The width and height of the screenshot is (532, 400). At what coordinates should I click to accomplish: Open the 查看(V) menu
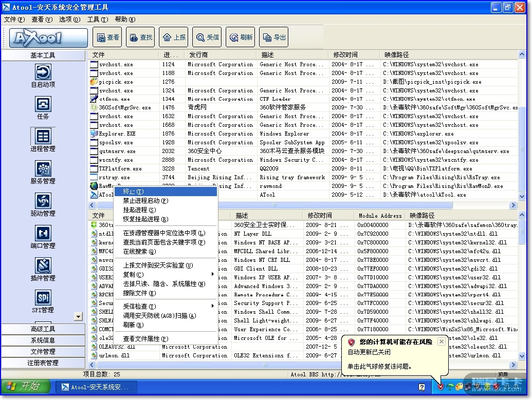pyautogui.click(x=42, y=20)
